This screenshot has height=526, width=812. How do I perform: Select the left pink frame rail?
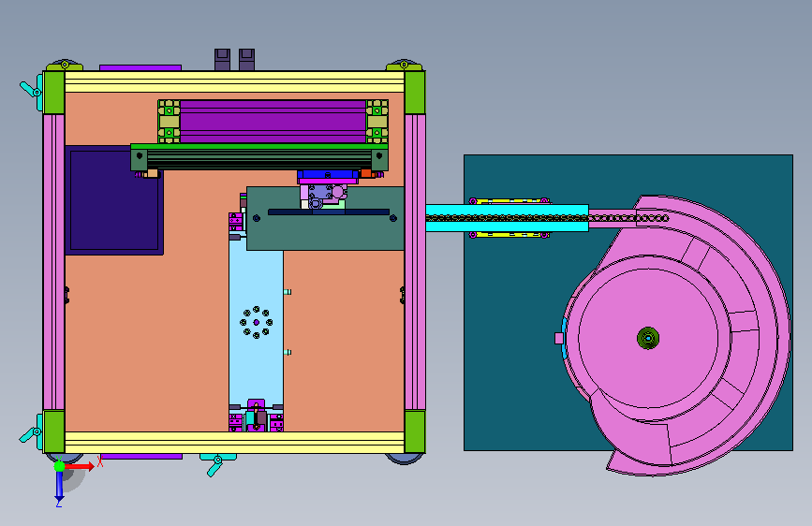pos(54,262)
